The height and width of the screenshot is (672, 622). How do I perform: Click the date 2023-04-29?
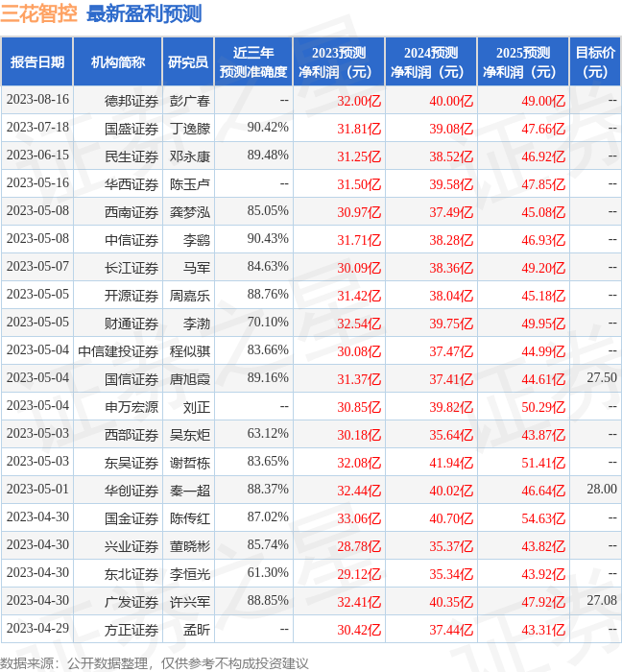(x=37, y=629)
